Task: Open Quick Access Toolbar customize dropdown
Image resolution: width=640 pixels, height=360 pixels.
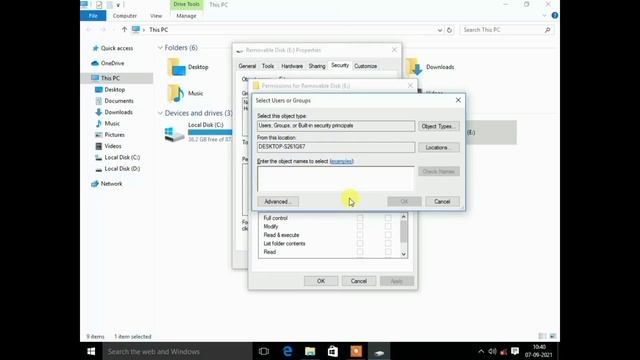Action: 118,5
